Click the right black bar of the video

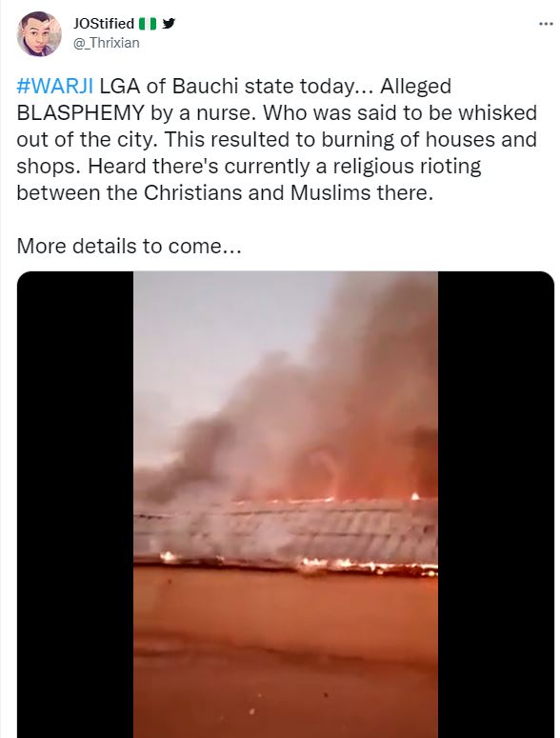(x=495, y=505)
